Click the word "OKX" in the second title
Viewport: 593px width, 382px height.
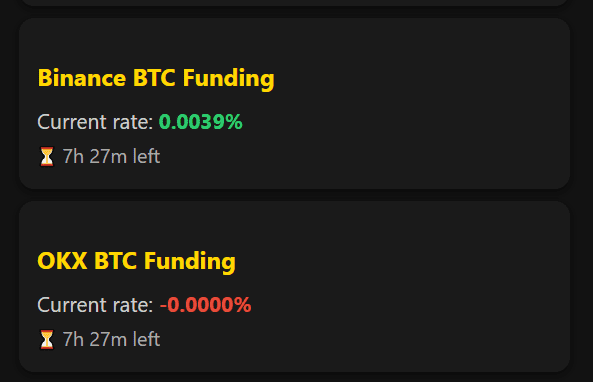[62, 261]
